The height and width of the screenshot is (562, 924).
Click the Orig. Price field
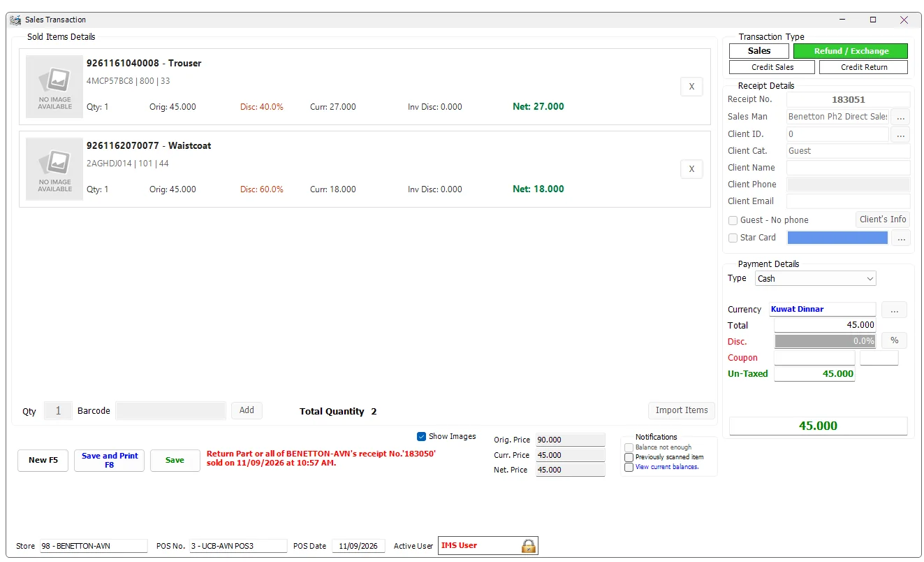(x=570, y=440)
